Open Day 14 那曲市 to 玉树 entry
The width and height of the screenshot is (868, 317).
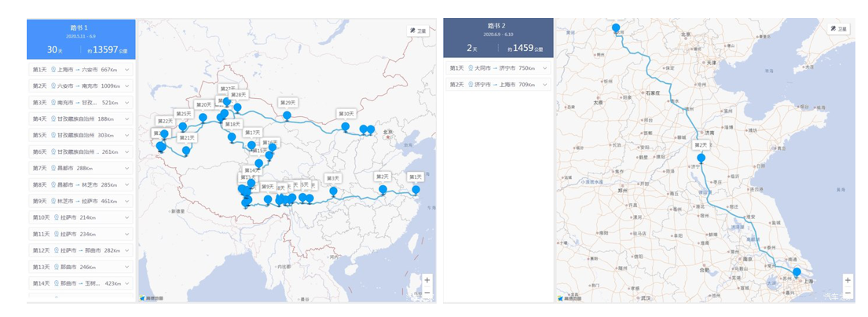pos(82,283)
